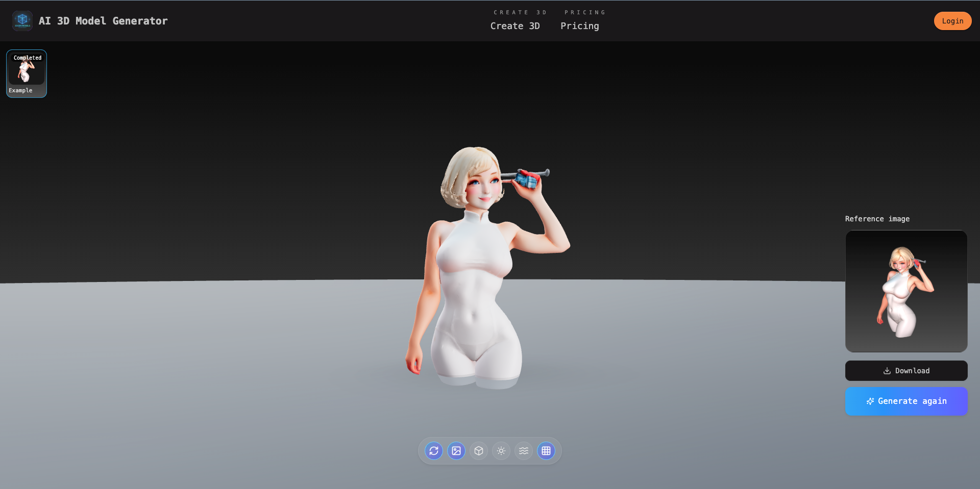The height and width of the screenshot is (489, 980).
Task: Click the Login button
Action: [952, 20]
